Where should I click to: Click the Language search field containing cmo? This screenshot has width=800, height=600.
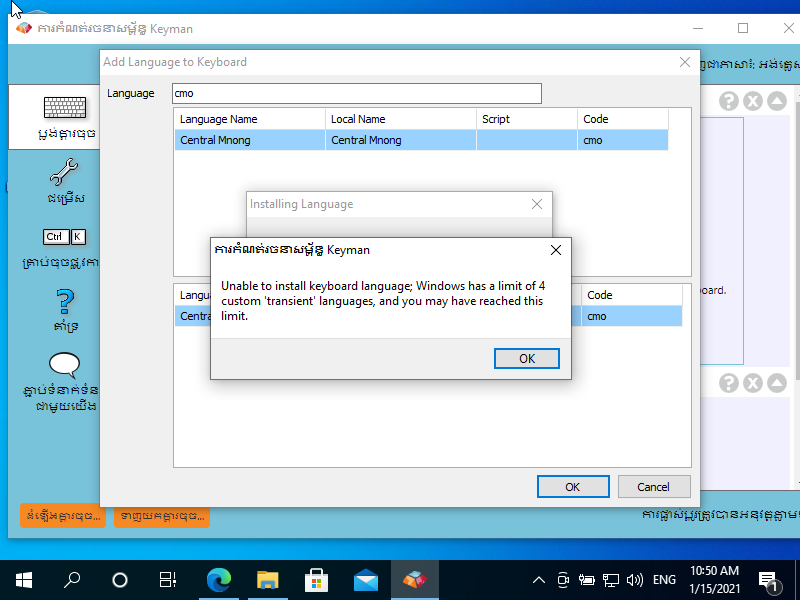(x=357, y=93)
